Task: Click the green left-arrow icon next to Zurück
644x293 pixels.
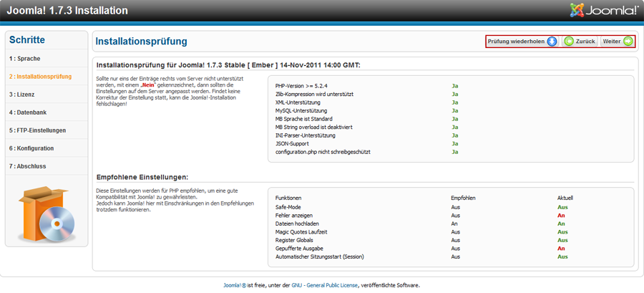Action: coord(569,42)
